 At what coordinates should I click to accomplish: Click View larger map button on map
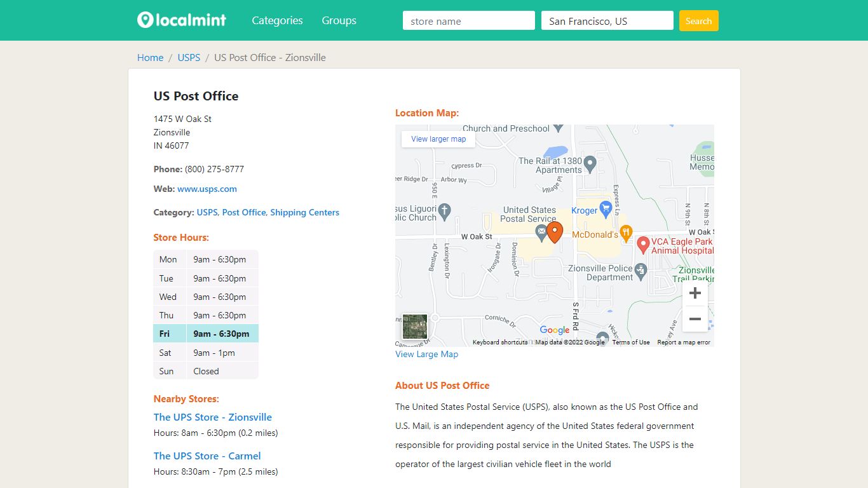[438, 139]
